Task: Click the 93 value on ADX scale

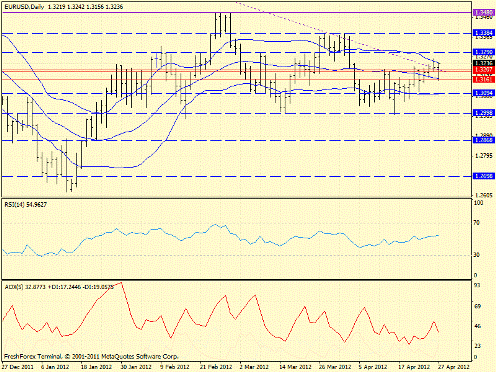Action: click(x=477, y=285)
